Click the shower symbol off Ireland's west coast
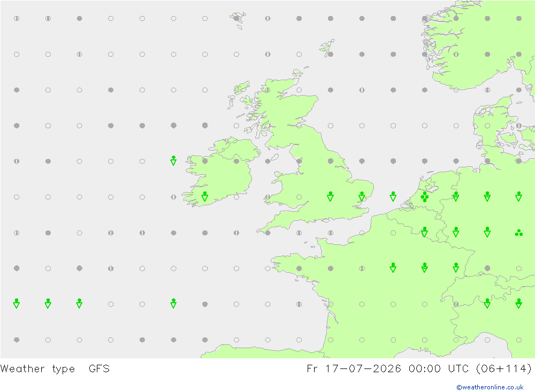Image resolution: width=535 pixels, height=392 pixels. pyautogui.click(x=173, y=160)
